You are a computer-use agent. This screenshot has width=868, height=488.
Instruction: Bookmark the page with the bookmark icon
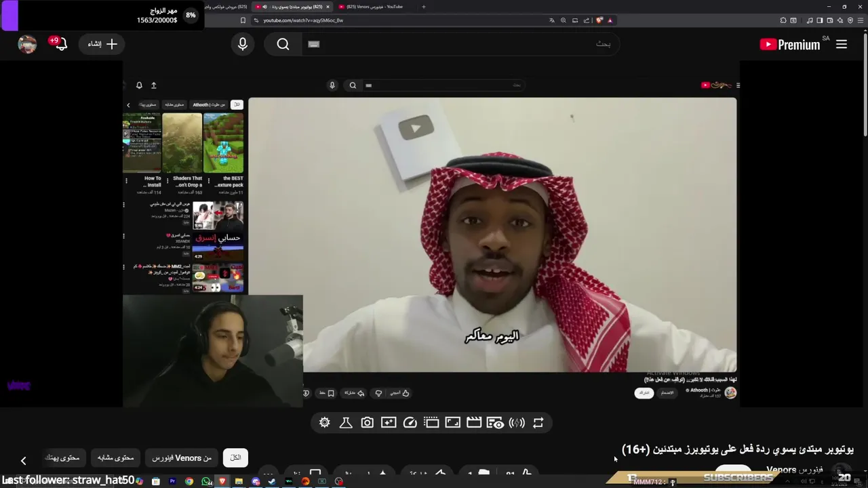[243, 20]
